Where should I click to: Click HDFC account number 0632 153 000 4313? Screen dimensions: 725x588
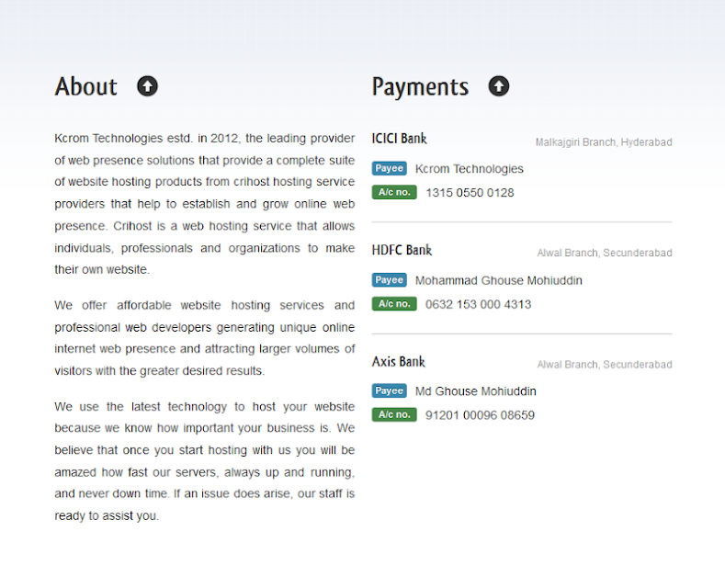pyautogui.click(x=478, y=305)
